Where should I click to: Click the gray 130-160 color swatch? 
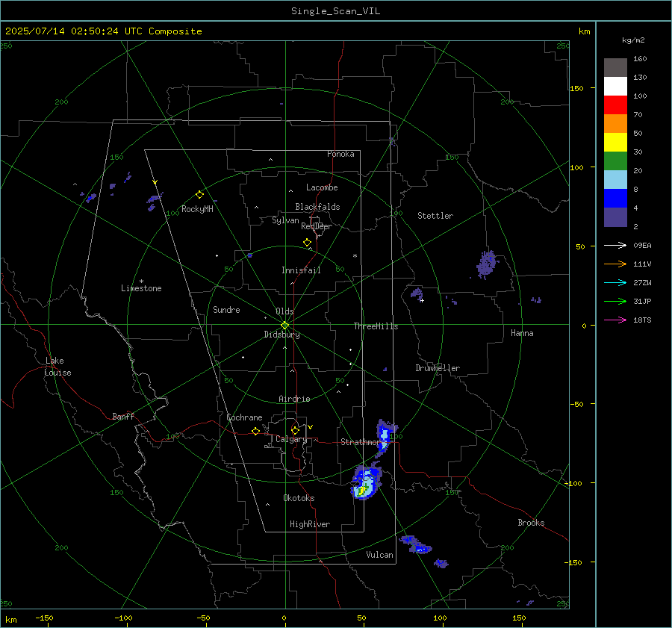(615, 68)
